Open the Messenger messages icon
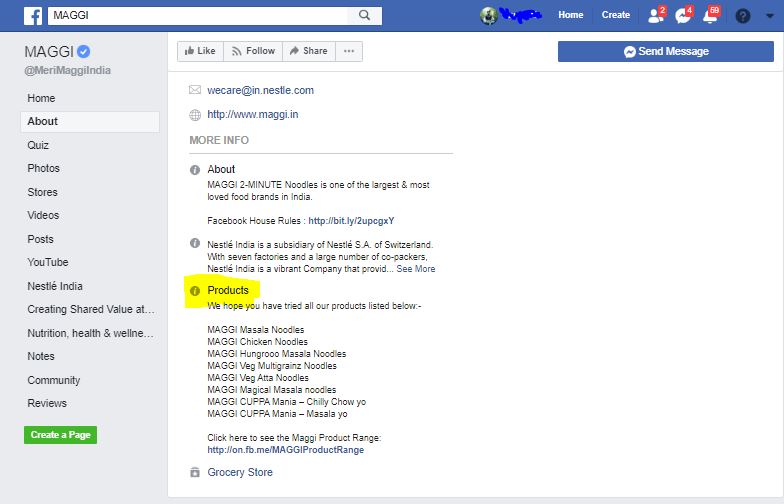This screenshot has width=784, height=504. (683, 15)
